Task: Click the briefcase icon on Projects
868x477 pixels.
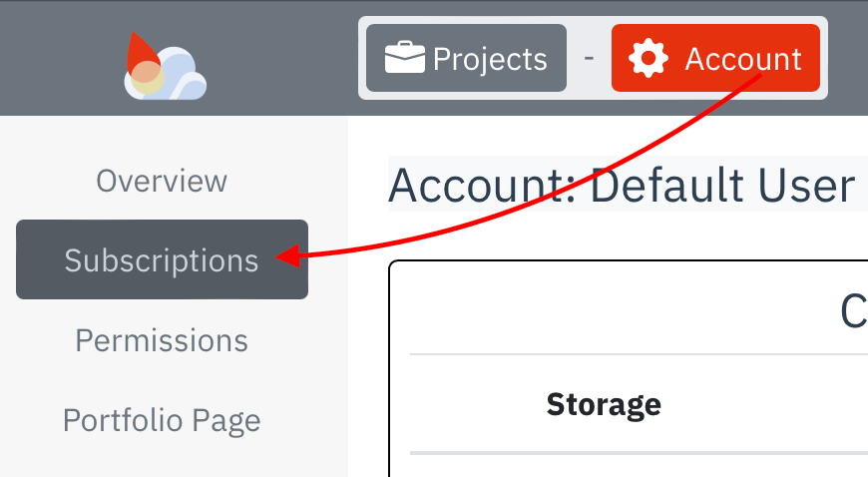Action: pyautogui.click(x=405, y=59)
